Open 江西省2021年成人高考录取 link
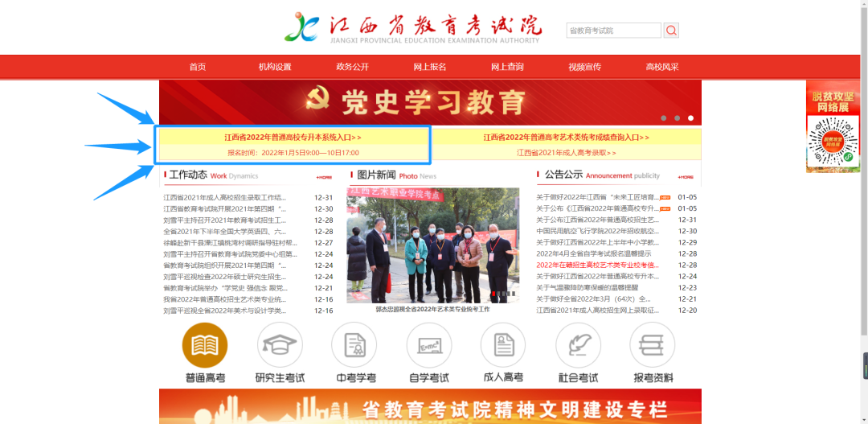Image resolution: width=868 pixels, height=424 pixels. point(566,152)
